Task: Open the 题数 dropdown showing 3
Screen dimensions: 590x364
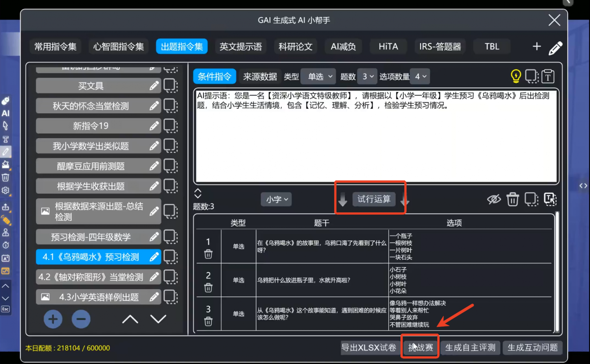Action: [x=367, y=77]
